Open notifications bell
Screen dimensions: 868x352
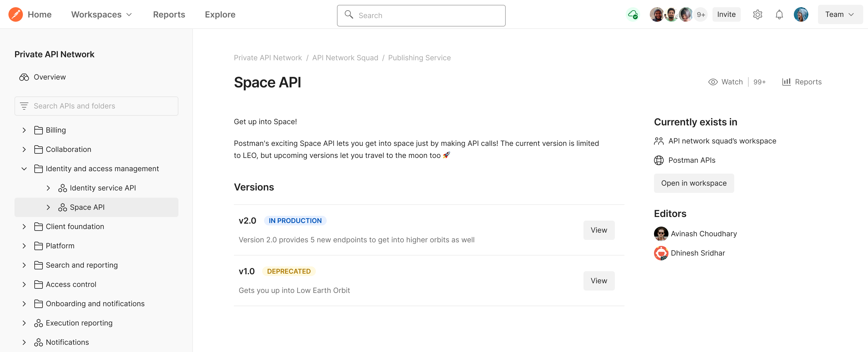pyautogui.click(x=779, y=14)
